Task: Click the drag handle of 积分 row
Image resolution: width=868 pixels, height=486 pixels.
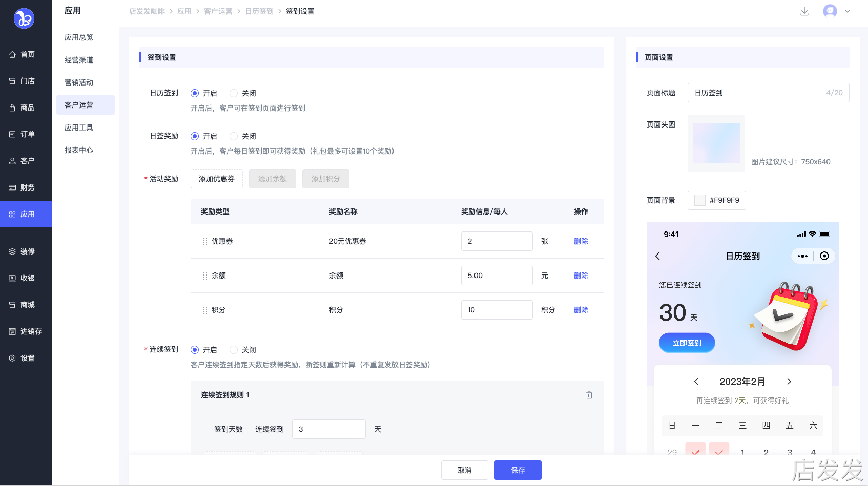Action: 205,310
